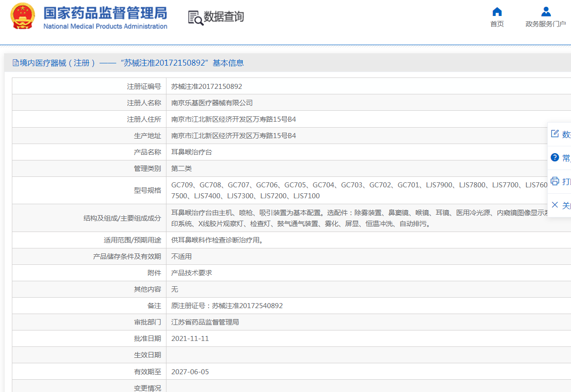Click the 政务服务门户 label
Screen dimensions: 571x392
(x=546, y=24)
